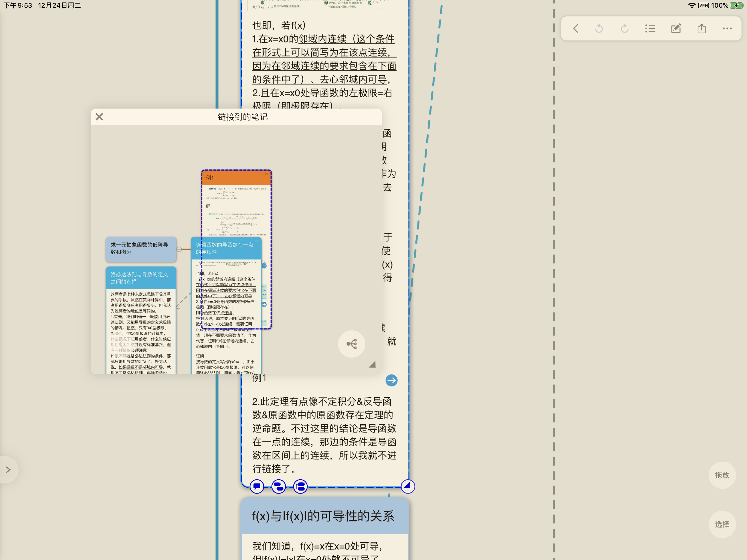Tap the edit pencil icon
This screenshot has height=560, width=747.
[676, 28]
